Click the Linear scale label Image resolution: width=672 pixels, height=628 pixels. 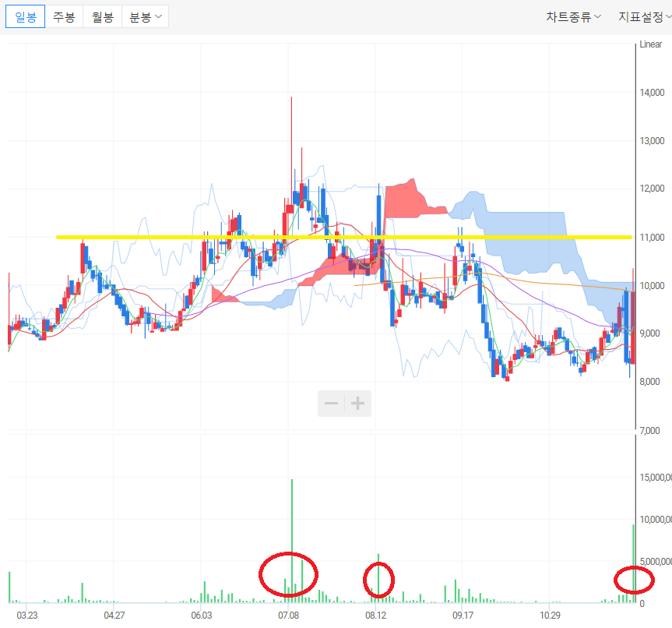pyautogui.click(x=650, y=44)
